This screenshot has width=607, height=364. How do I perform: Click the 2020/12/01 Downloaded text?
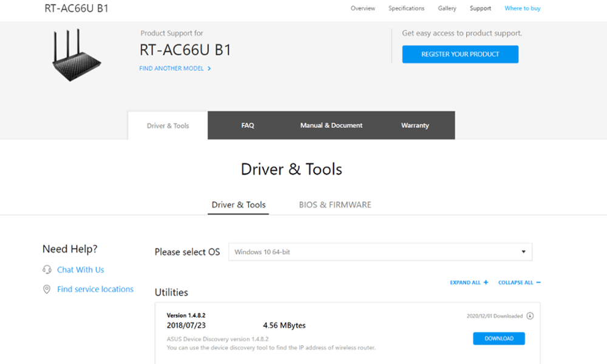[494, 316]
